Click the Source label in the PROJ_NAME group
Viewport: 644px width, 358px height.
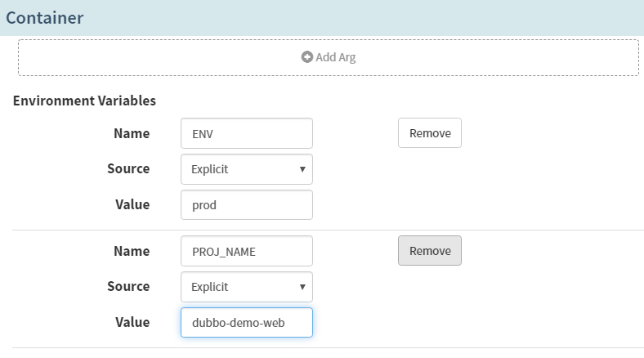[x=128, y=287]
